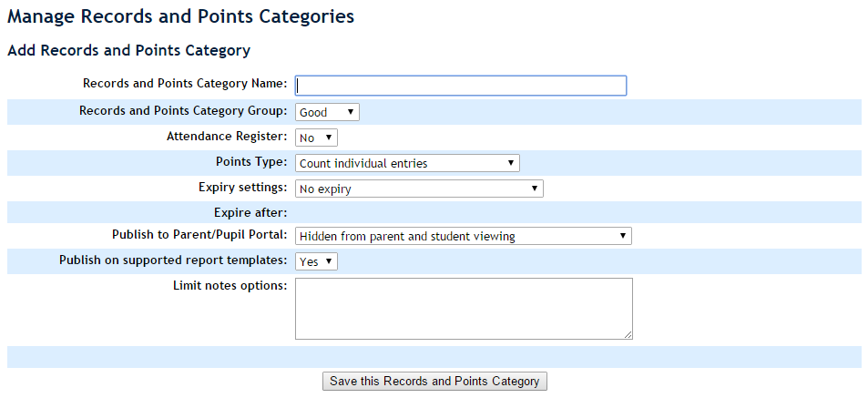Screen dimensions: 868x398
Task: Expand the Points Type dropdown
Action: tap(406, 163)
